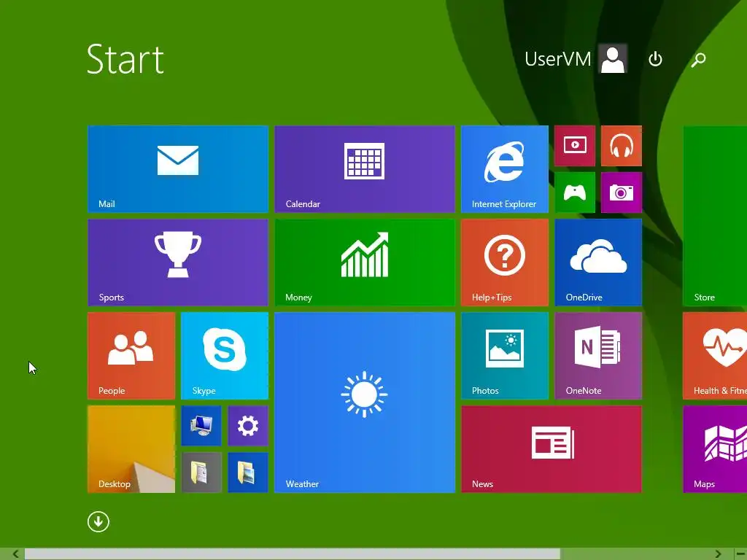Launch the Internet Explorer tile

[x=505, y=168]
